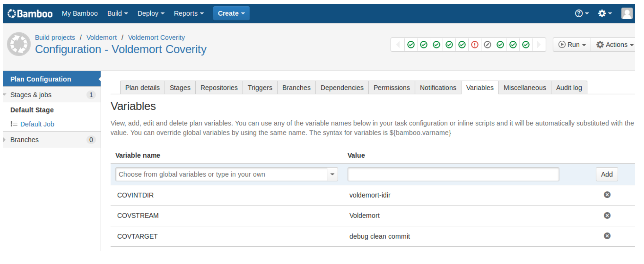The image size is (644, 264).
Task: Open the help question mark menu
Action: click(x=581, y=14)
